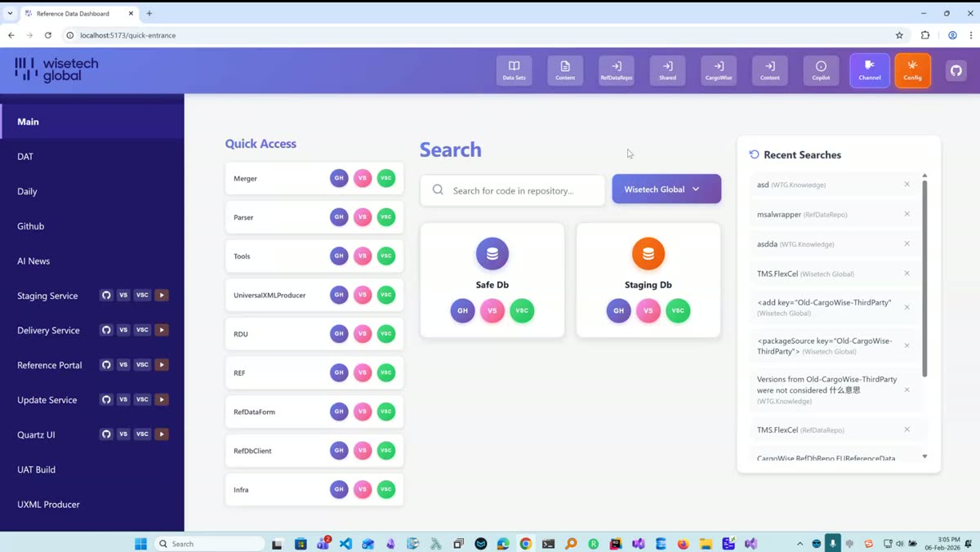980x552 pixels.
Task: Remove the '<add key=' recent search
Action: pos(906,308)
